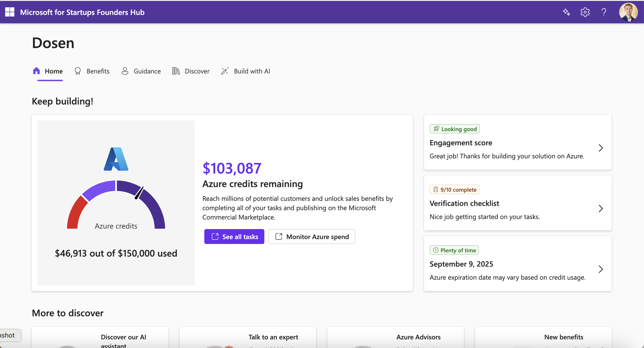The width and height of the screenshot is (644, 348).
Task: Click the Monitor Azure spend button
Action: point(311,237)
